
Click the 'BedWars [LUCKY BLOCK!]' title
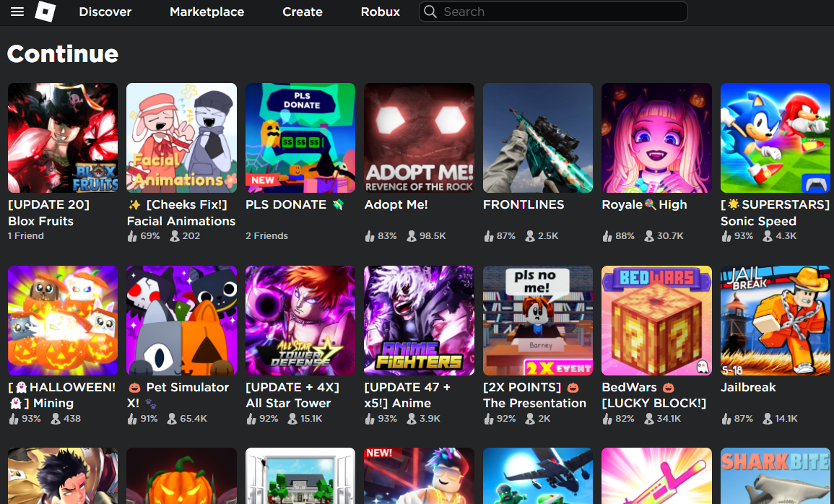pos(654,396)
